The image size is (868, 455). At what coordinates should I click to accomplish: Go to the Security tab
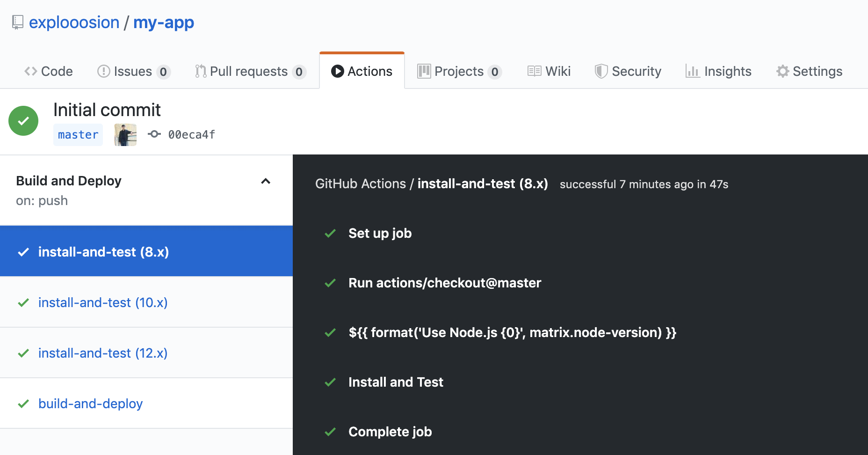coord(628,71)
